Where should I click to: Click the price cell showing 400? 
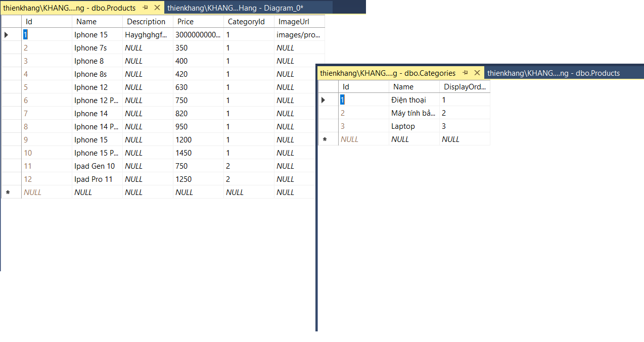pyautogui.click(x=198, y=61)
